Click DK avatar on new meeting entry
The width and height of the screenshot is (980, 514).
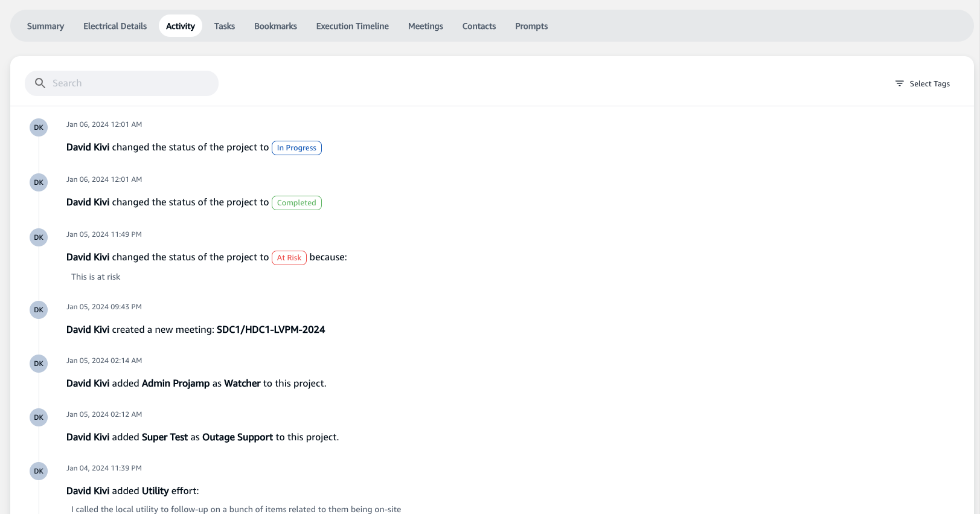click(x=39, y=310)
